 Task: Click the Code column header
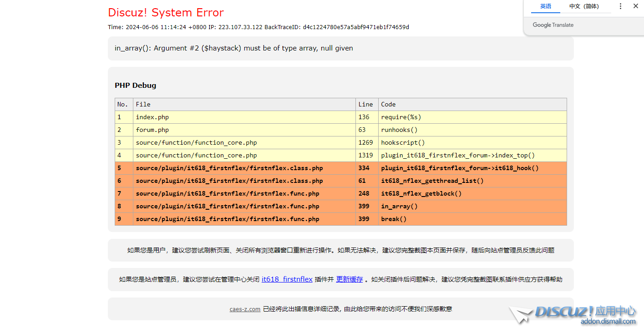coord(388,104)
